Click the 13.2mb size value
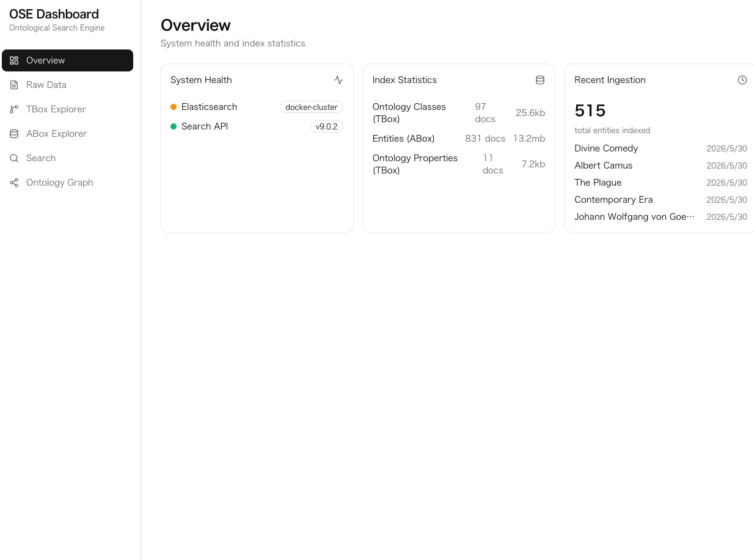 529,139
